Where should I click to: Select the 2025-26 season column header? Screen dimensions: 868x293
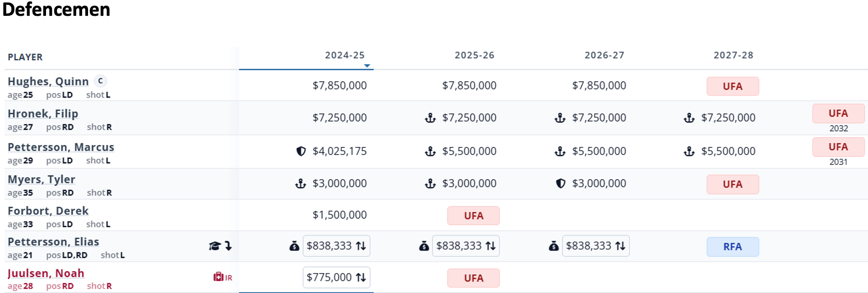474,55
